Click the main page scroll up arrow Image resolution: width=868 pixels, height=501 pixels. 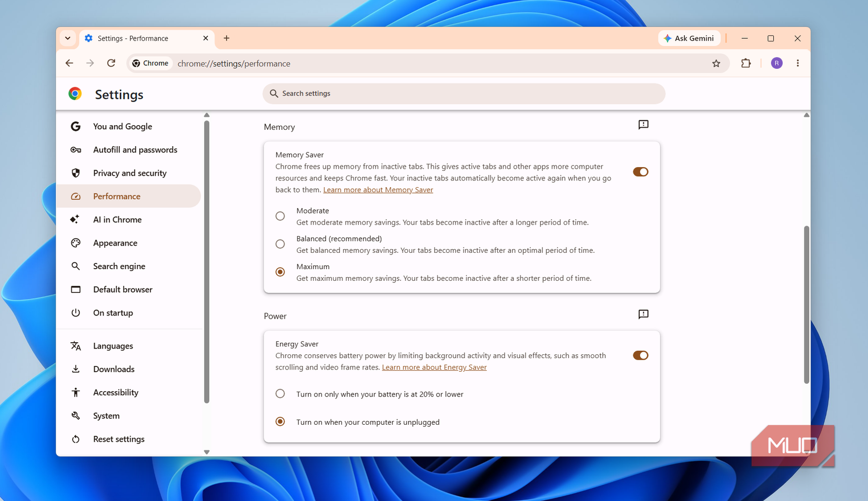click(x=806, y=115)
